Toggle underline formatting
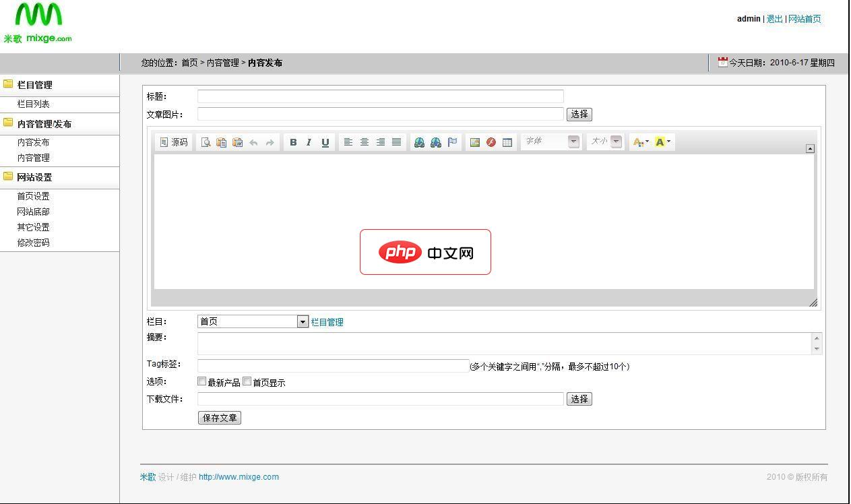Image resolution: width=851 pixels, height=504 pixels. coord(325,141)
